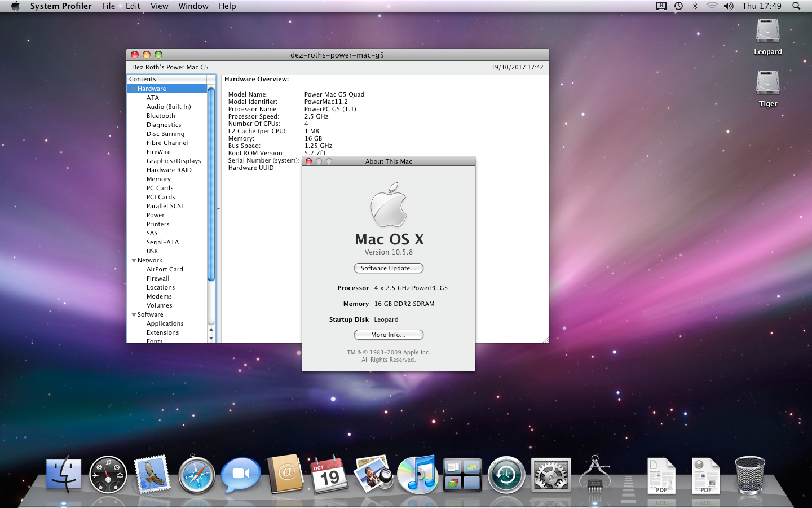Select Diagnostics in the sidebar
Image resolution: width=812 pixels, height=508 pixels.
tap(164, 125)
